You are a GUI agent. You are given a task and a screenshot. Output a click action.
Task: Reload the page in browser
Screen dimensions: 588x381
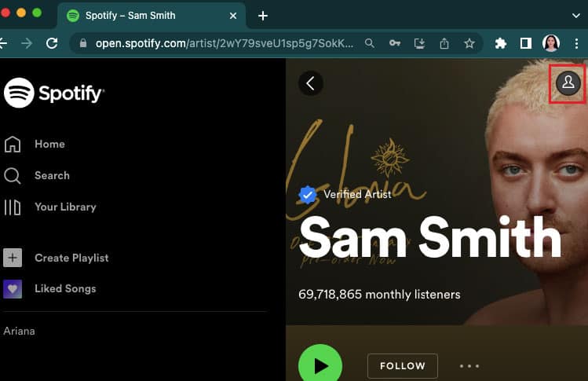pyautogui.click(x=52, y=43)
